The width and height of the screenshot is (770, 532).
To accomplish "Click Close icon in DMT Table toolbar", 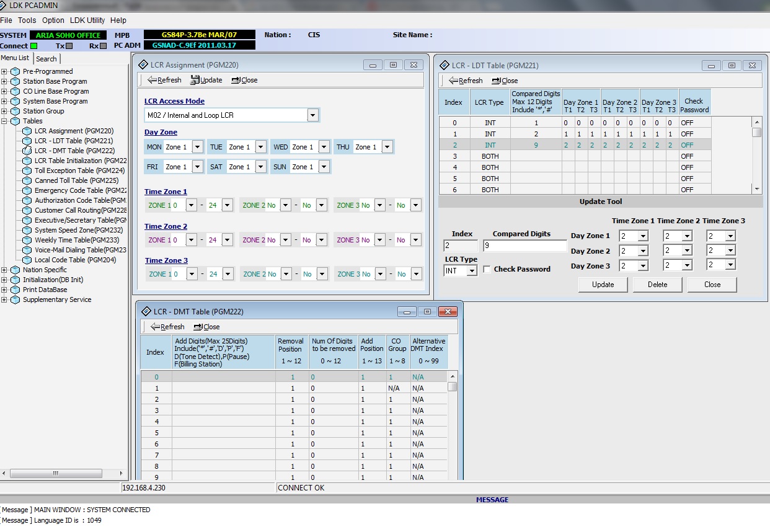I will click(x=198, y=327).
